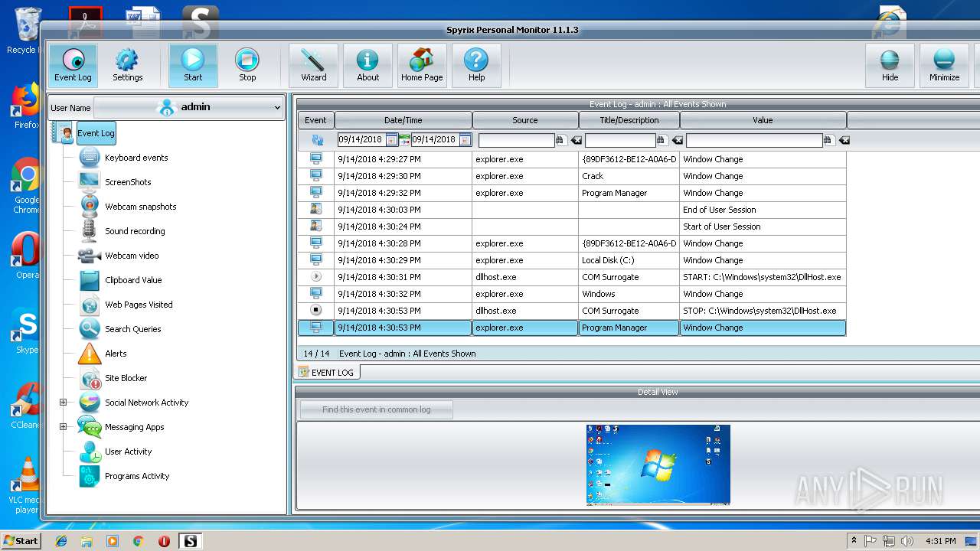
Task: Open Chrome from the taskbar
Action: click(138, 541)
